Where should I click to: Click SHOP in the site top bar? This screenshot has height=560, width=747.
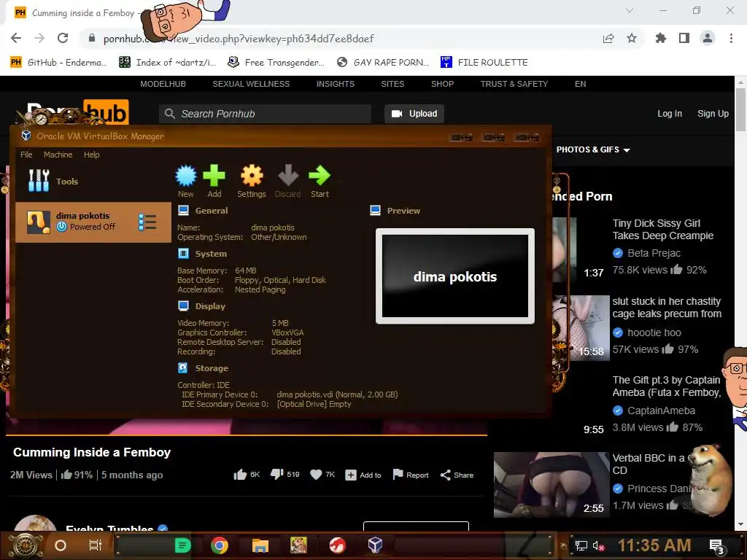[442, 84]
